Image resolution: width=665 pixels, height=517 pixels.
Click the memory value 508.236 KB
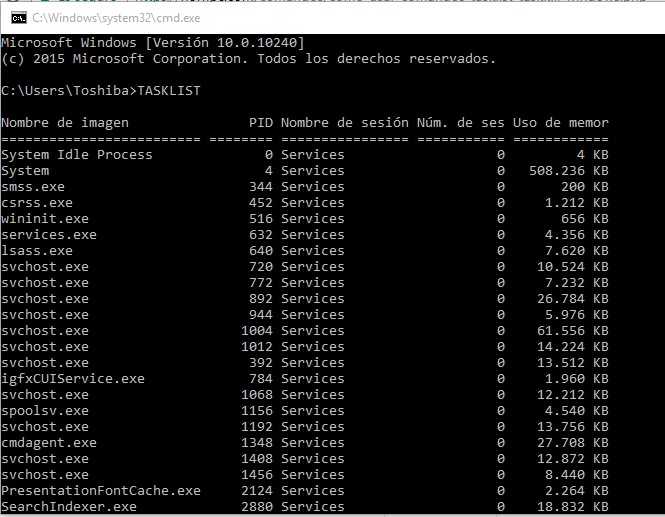pos(568,171)
